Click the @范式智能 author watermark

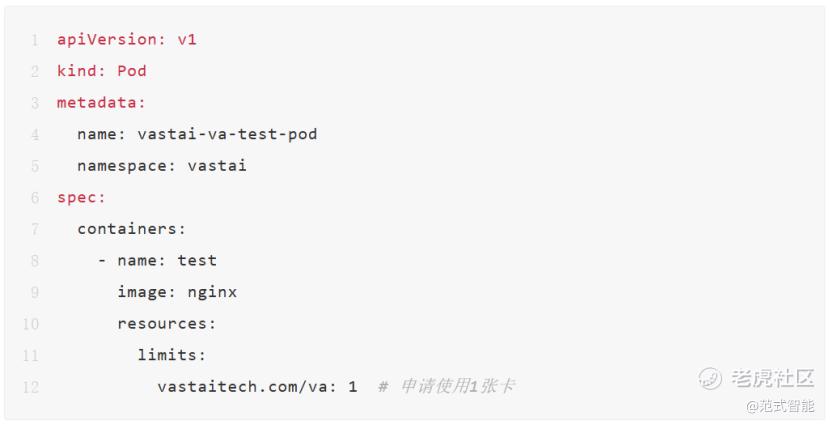[x=781, y=405]
